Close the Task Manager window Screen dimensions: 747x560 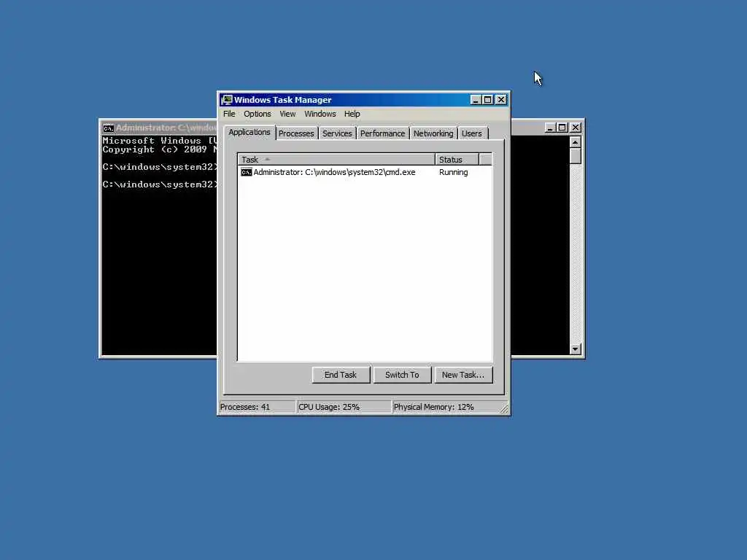coord(501,100)
